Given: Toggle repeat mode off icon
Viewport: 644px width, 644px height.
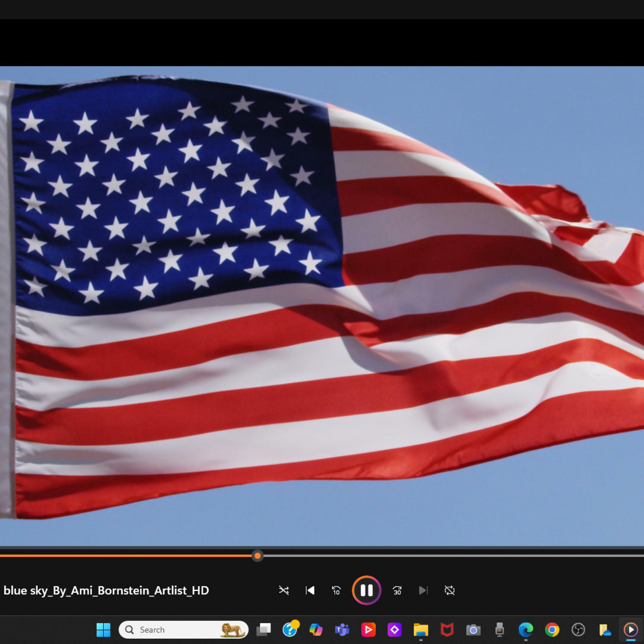Looking at the screenshot, I should coord(449,590).
